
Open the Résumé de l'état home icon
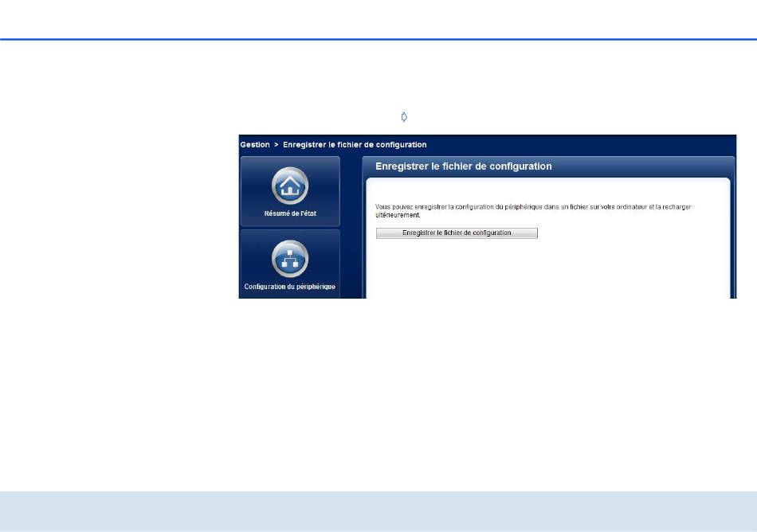point(290,186)
